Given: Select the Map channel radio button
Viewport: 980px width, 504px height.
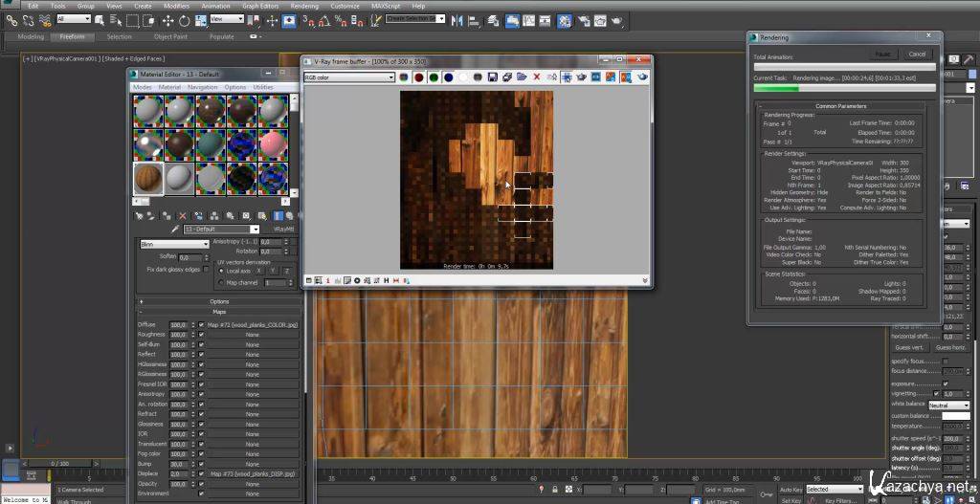Looking at the screenshot, I should pyautogui.click(x=220, y=283).
